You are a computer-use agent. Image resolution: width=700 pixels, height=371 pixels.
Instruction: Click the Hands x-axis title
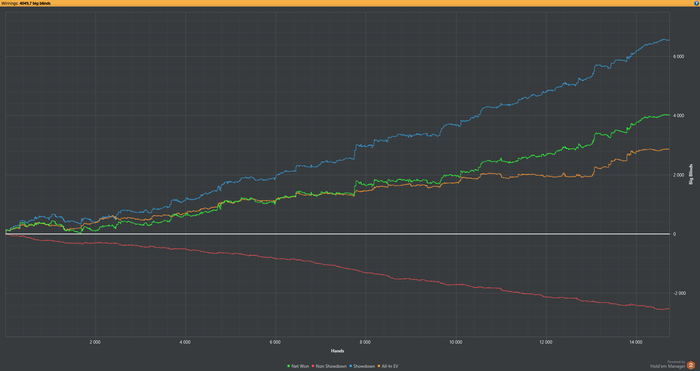click(337, 351)
